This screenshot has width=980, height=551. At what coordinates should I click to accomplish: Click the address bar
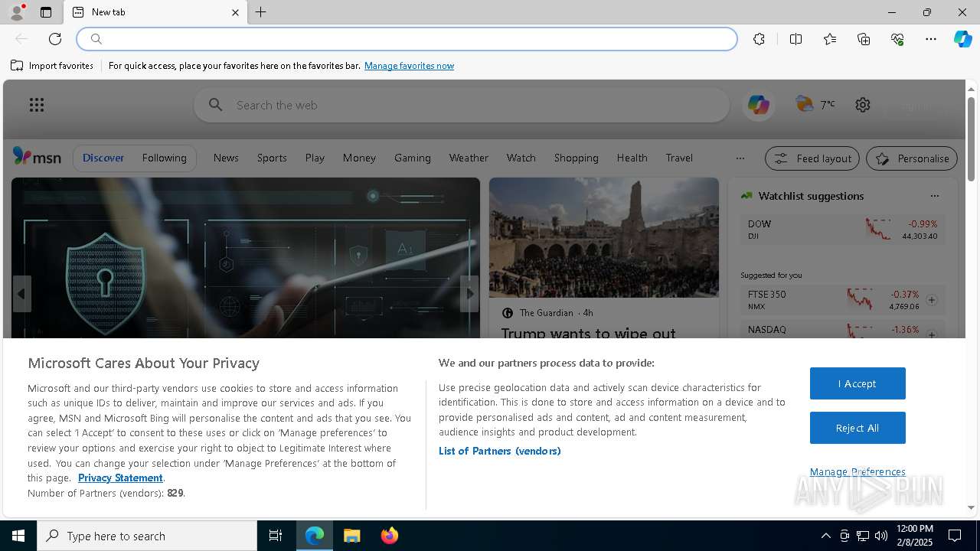407,39
